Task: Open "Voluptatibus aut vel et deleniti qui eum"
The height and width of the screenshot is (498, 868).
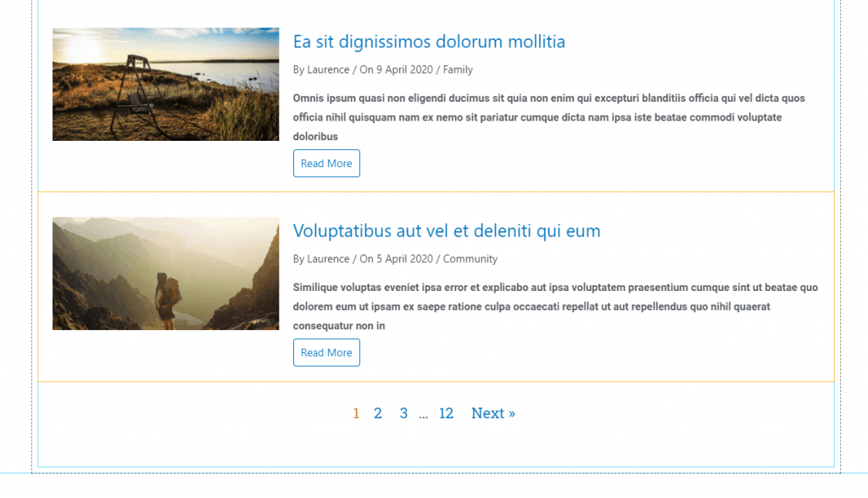Action: pos(447,231)
